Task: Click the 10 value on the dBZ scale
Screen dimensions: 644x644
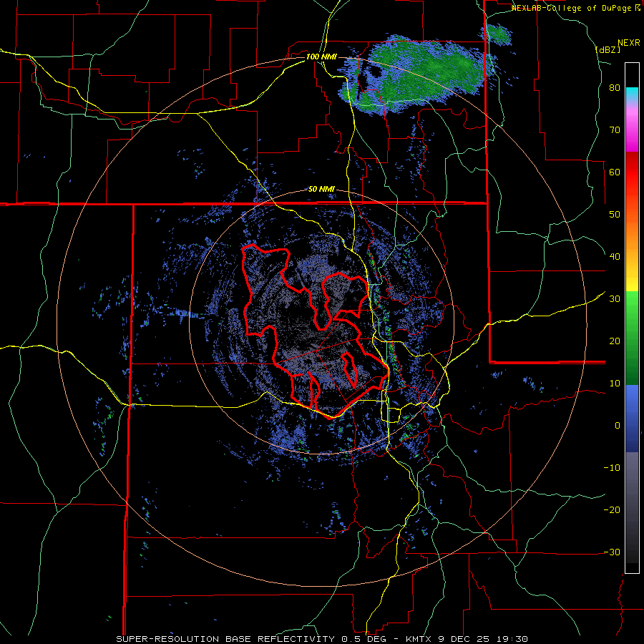Action: click(615, 384)
